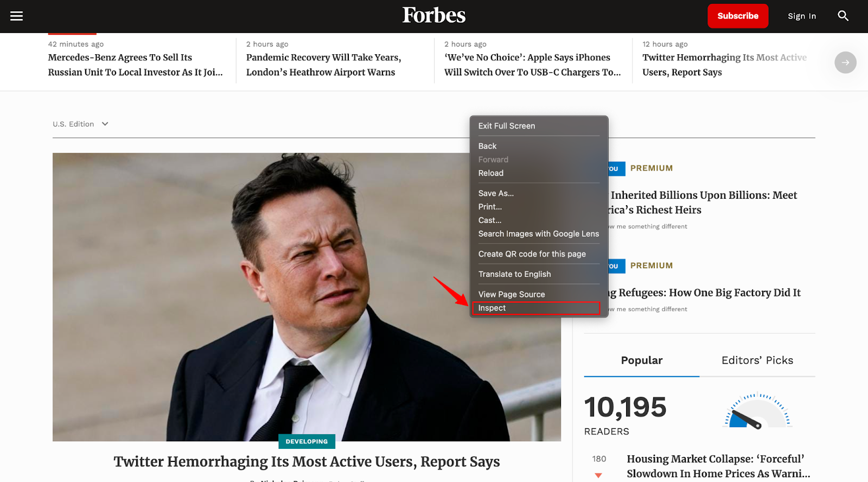Viewport: 868px width, 482px height.
Task: Open Apple USB-C chargers headline
Action: pyautogui.click(x=532, y=65)
